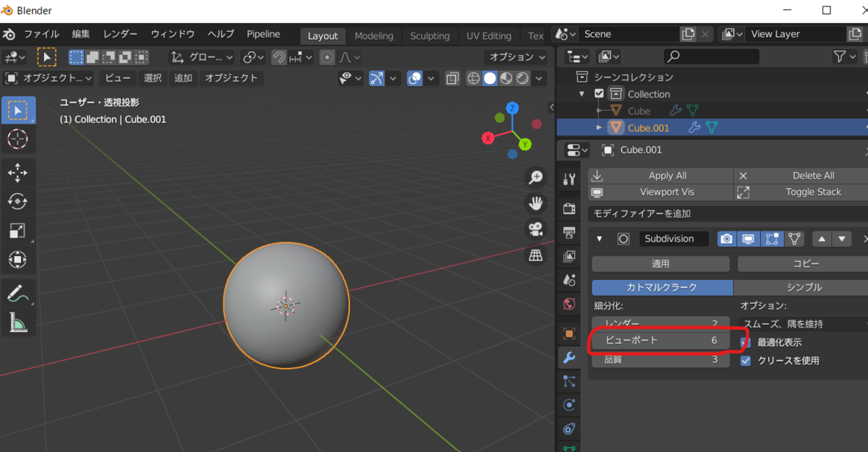Click the viewport zoom magnifier icon
This screenshot has height=452, width=868.
[536, 177]
